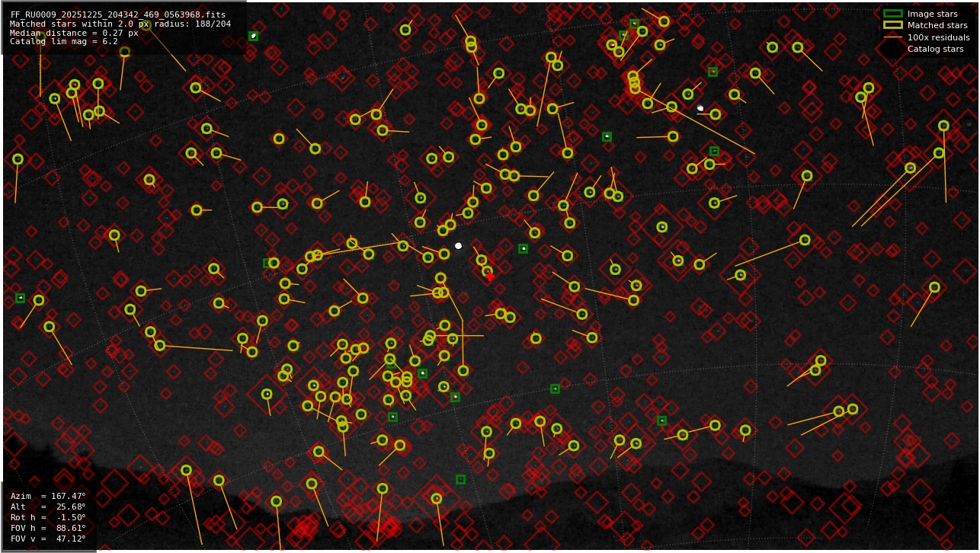Click the 'Azim = 167.47°' readout
Image resolution: width=980 pixels, height=553 pixels.
[48, 496]
